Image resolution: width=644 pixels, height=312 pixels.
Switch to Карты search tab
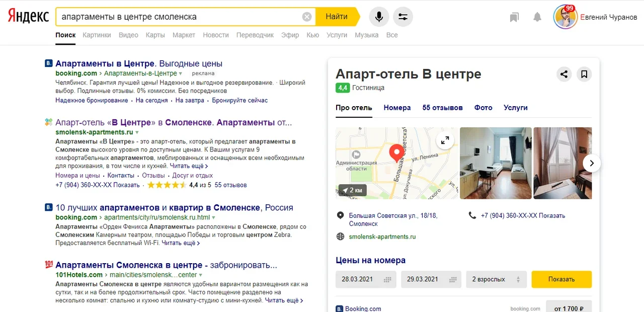(155, 35)
